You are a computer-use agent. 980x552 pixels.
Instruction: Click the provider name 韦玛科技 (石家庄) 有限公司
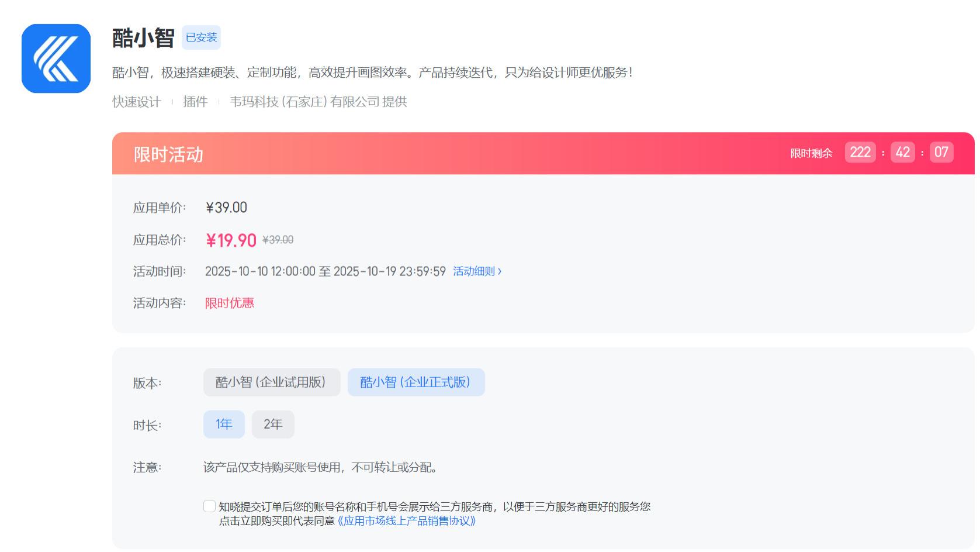tap(304, 102)
